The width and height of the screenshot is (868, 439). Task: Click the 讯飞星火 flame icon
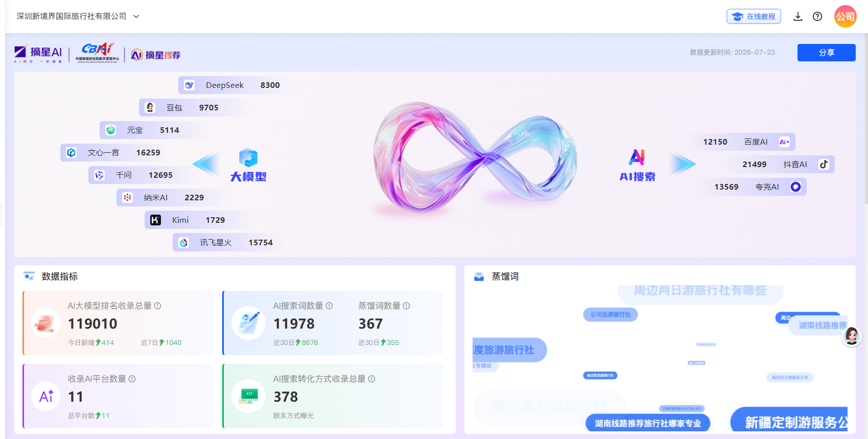(183, 243)
